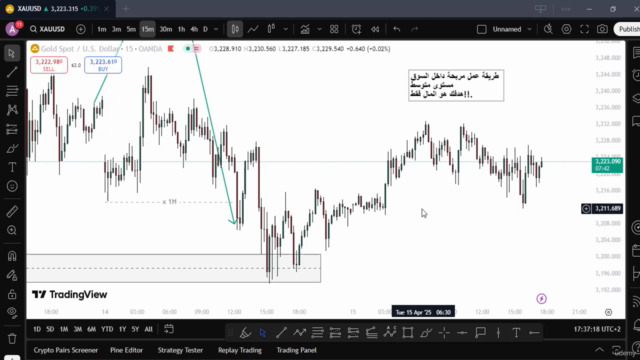Viewport: 640px width, 360px height.
Task: Open the Pine Editor tab
Action: 127,350
